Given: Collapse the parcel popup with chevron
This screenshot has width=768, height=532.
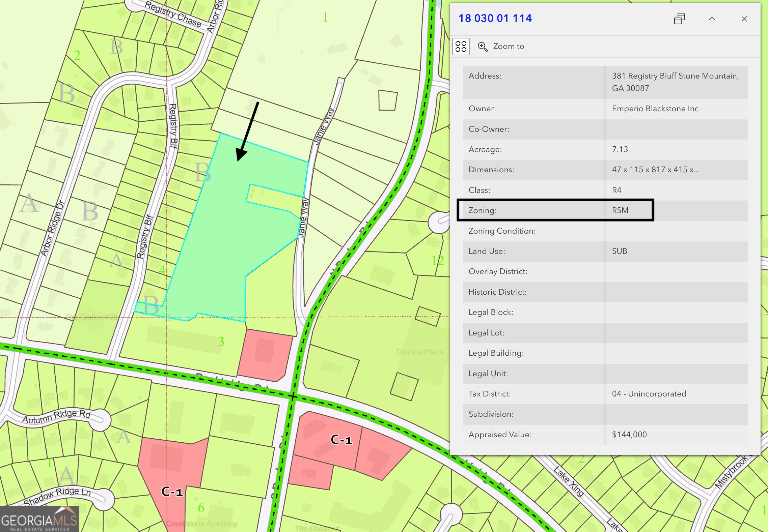Looking at the screenshot, I should coord(712,19).
